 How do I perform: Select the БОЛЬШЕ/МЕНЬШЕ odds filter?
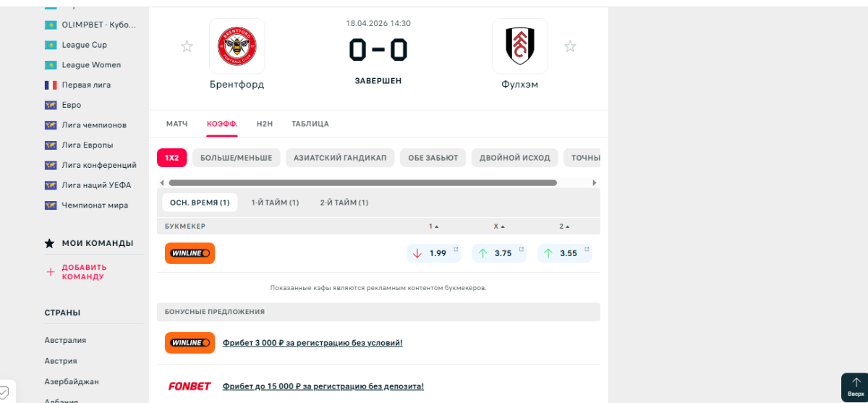click(x=236, y=158)
